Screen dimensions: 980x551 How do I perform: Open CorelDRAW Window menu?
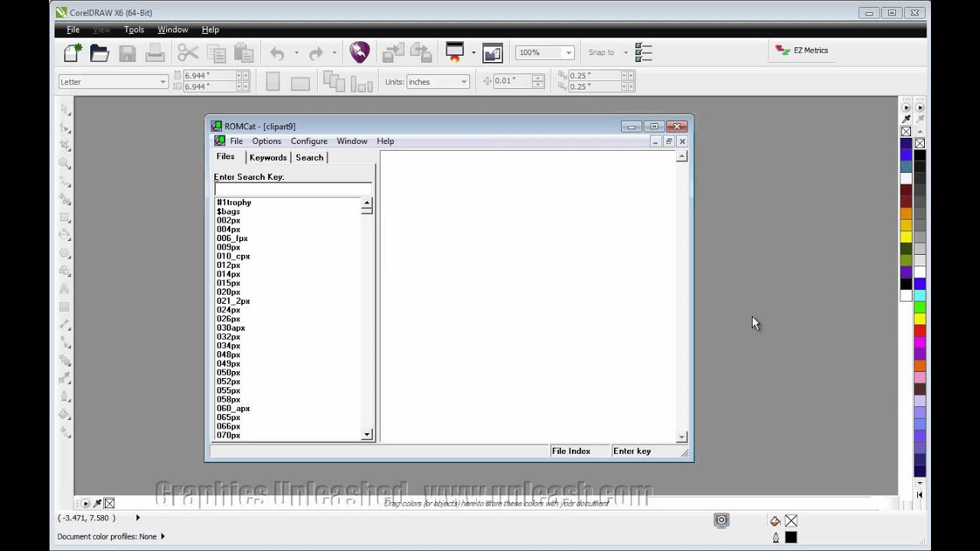click(x=173, y=30)
